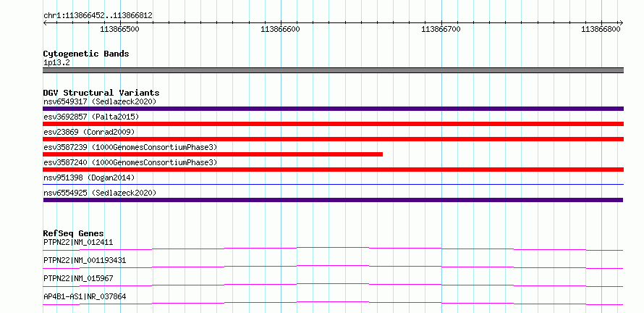This screenshot has width=644, height=313.
Task: Click the red esv3692857 variant bar
Action: (333, 124)
